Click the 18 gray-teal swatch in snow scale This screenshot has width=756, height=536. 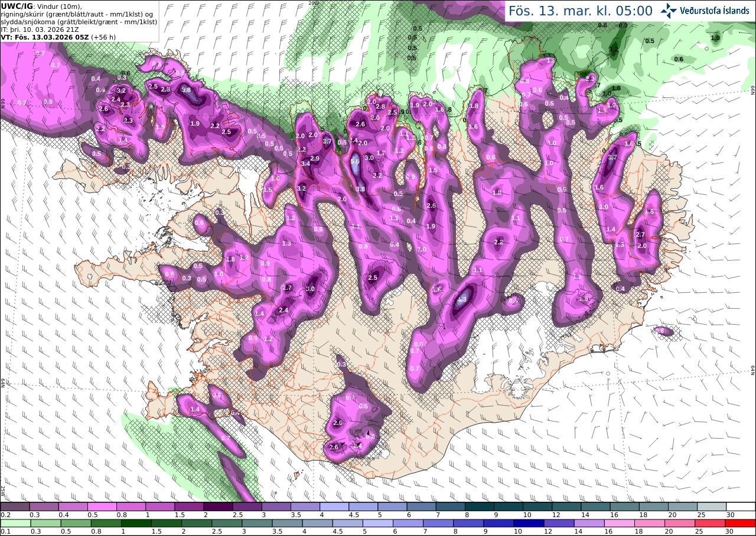pos(654,506)
